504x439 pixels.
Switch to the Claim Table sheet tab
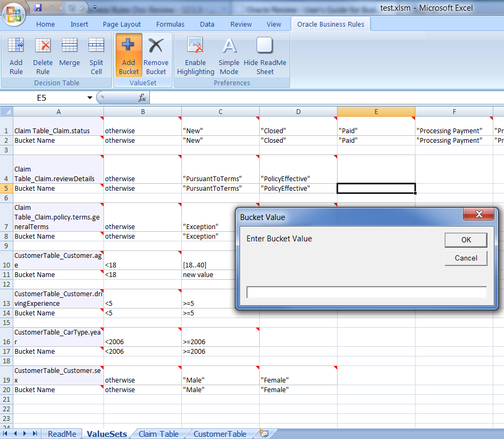coord(158,434)
